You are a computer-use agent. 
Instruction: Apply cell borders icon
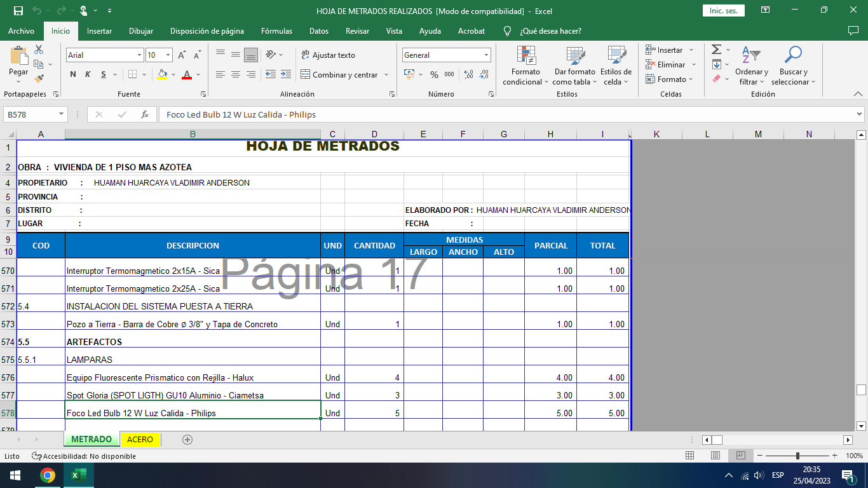tap(132, 74)
